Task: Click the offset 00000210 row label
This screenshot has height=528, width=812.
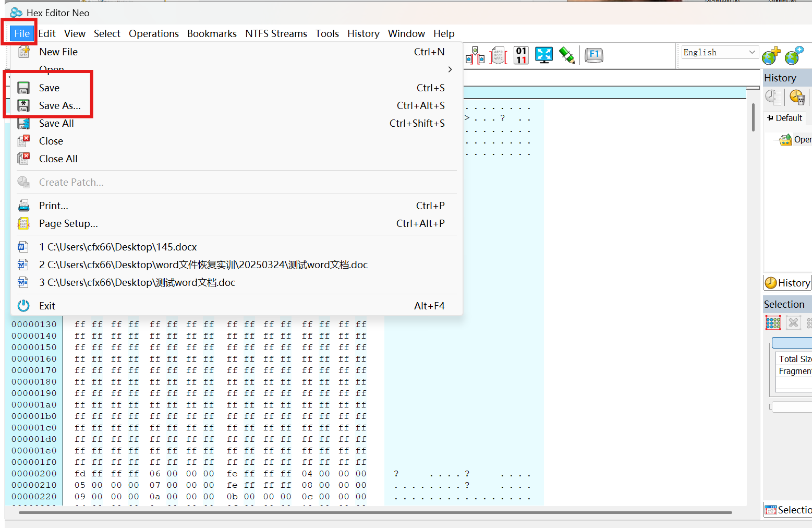Action: click(x=34, y=485)
